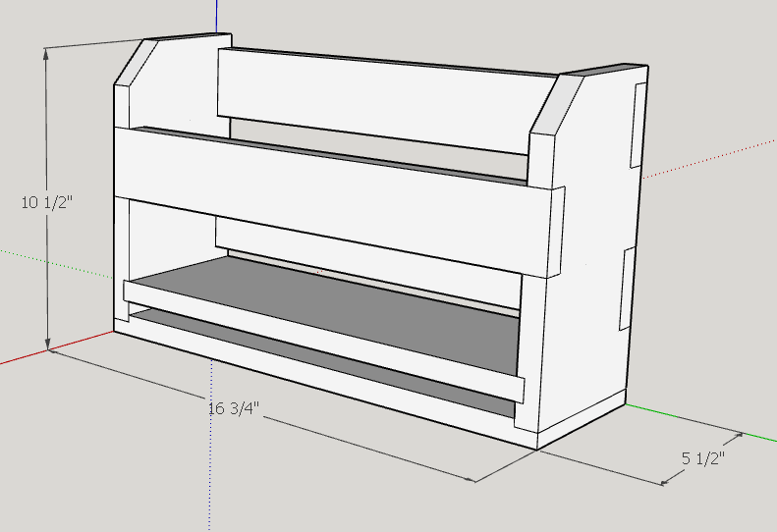Select the 10 1/2" height dimension label

point(47,202)
